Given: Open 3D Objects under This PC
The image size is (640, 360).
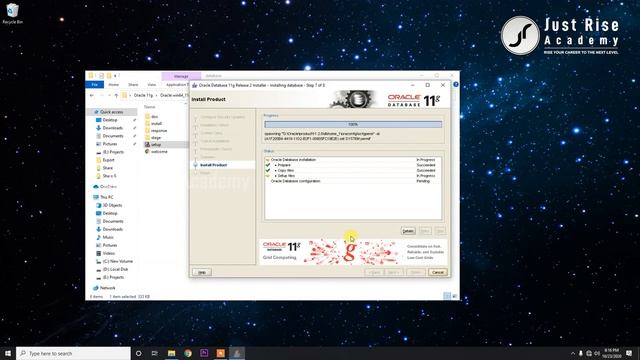Looking at the screenshot, I should coord(112,205).
